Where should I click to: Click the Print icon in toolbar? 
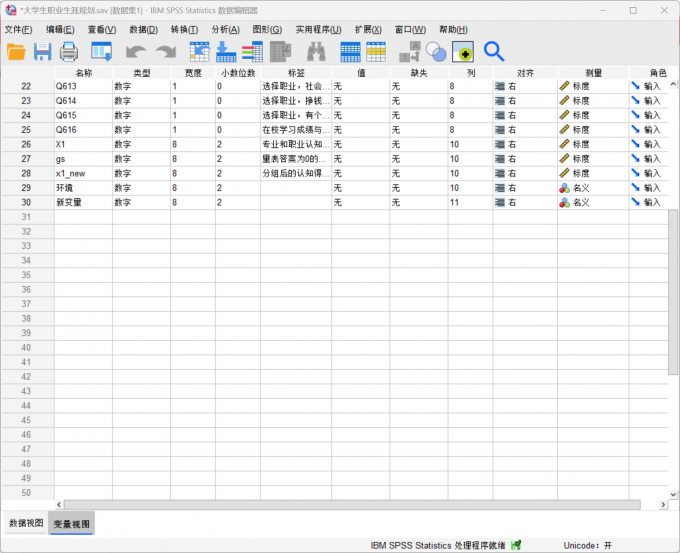click(x=69, y=52)
